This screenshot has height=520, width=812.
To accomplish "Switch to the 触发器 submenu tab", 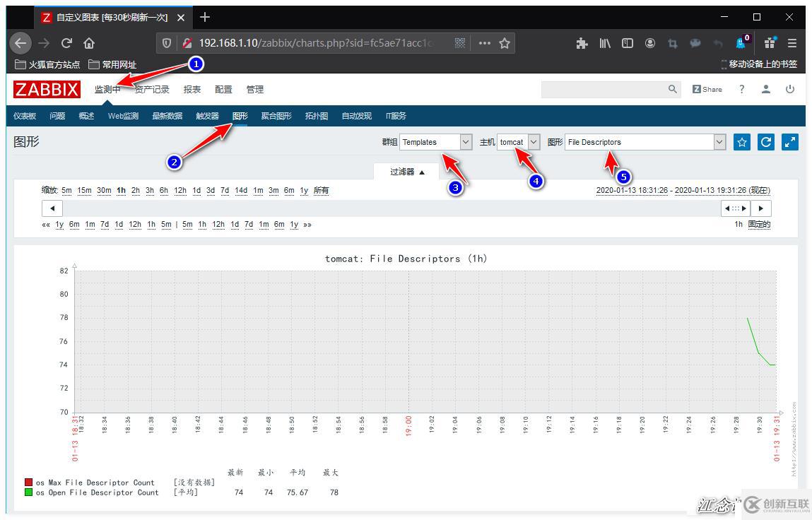I will click(x=207, y=115).
